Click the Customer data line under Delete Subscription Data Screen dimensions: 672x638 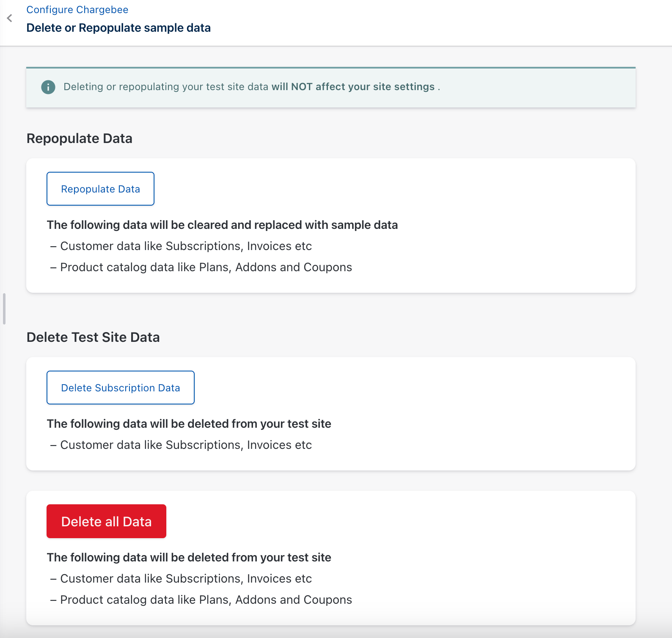(185, 445)
